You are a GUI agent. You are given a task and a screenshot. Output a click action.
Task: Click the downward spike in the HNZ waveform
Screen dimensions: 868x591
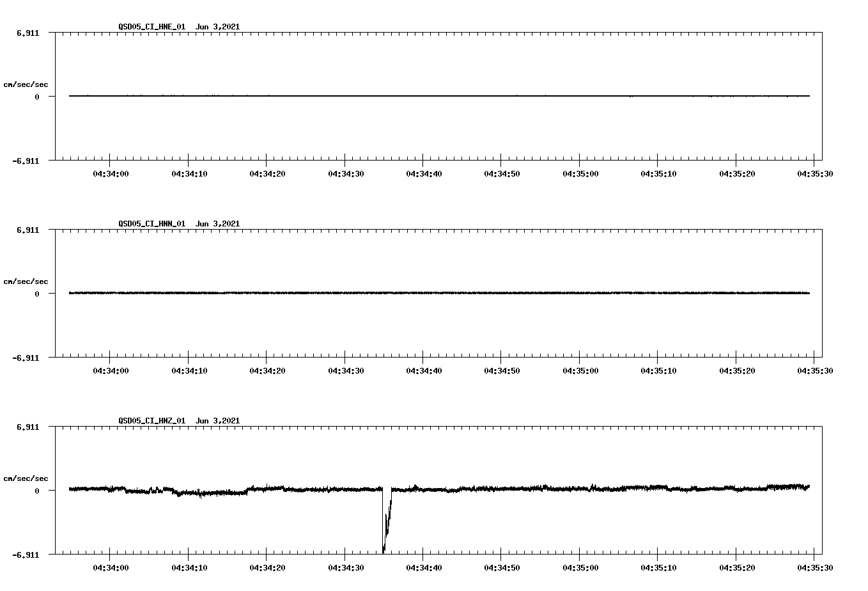386,521
